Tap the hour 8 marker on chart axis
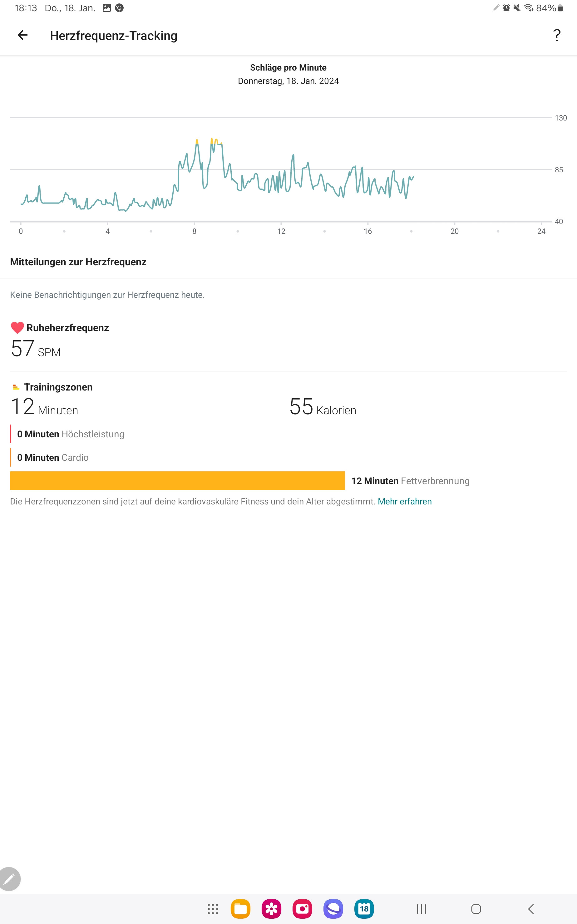 point(194,231)
